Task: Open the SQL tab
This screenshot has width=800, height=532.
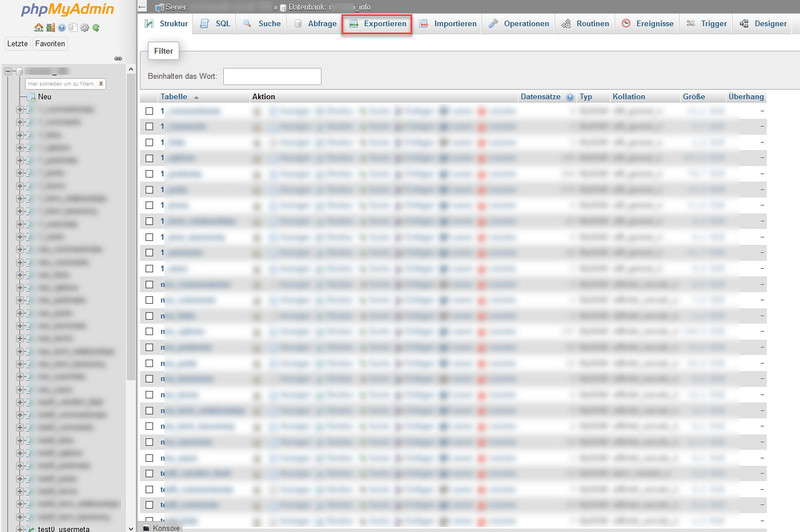Action: (215, 23)
